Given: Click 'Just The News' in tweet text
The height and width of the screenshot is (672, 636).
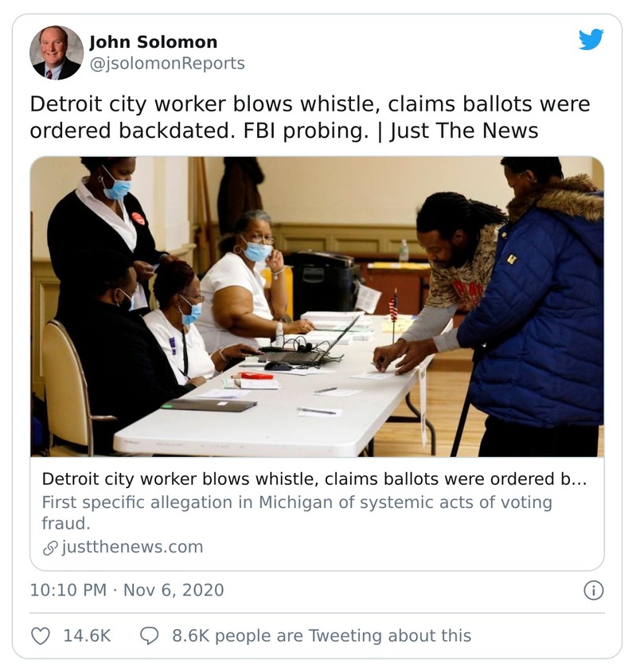Looking at the screenshot, I should [x=464, y=131].
